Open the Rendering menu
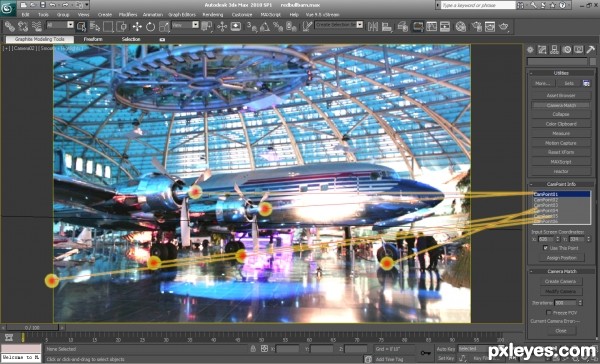This screenshot has width=600, height=364. (x=213, y=15)
